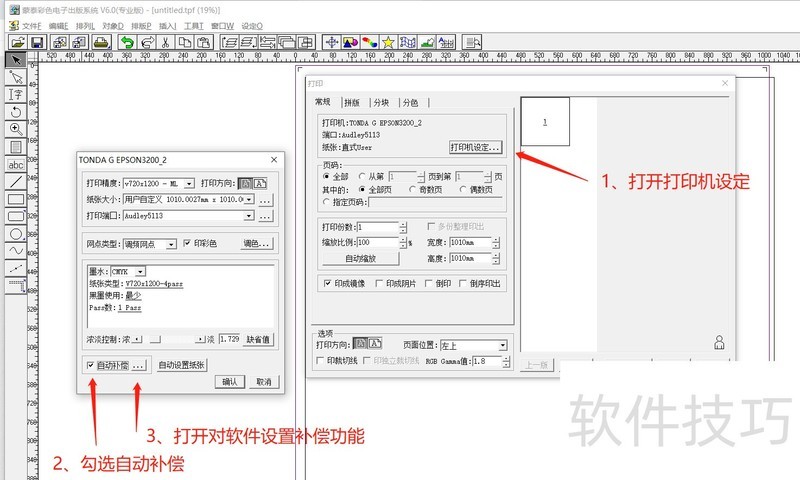Click the rainbow gradient toolbar icon

[x=369, y=42]
